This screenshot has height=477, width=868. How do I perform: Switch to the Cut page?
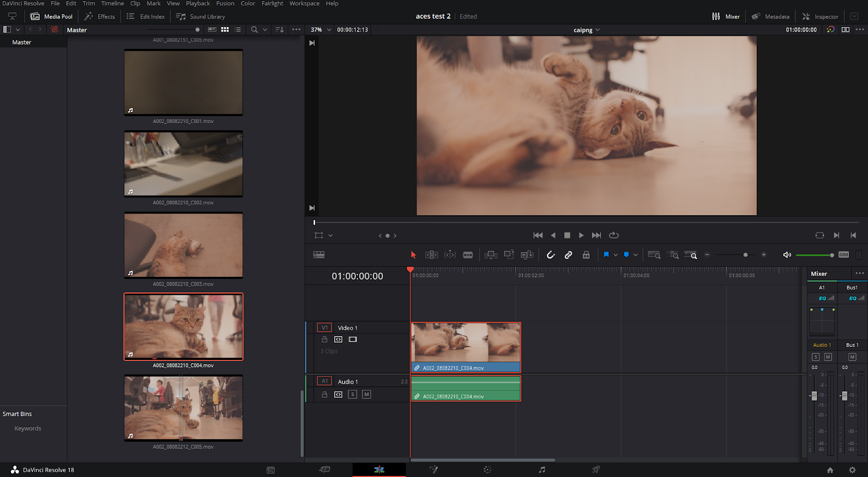click(x=325, y=470)
